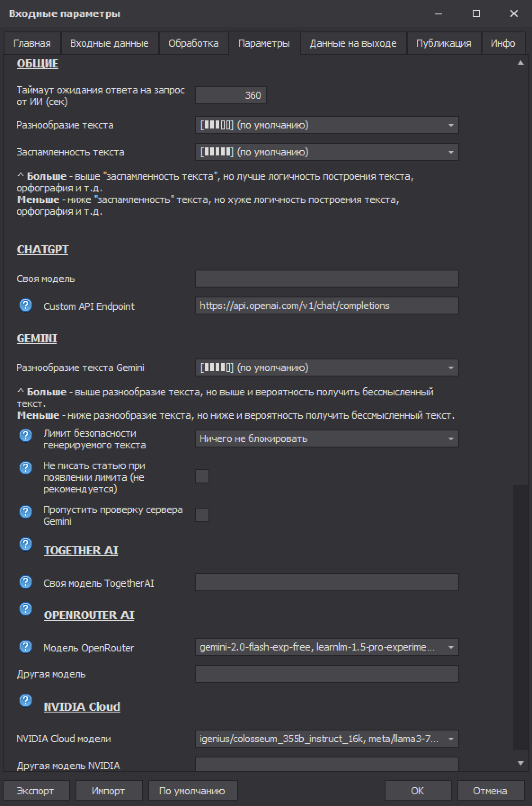The image size is (532, 806).
Task: Click help icon for Своя модель TogetherAI
Action: click(x=26, y=582)
